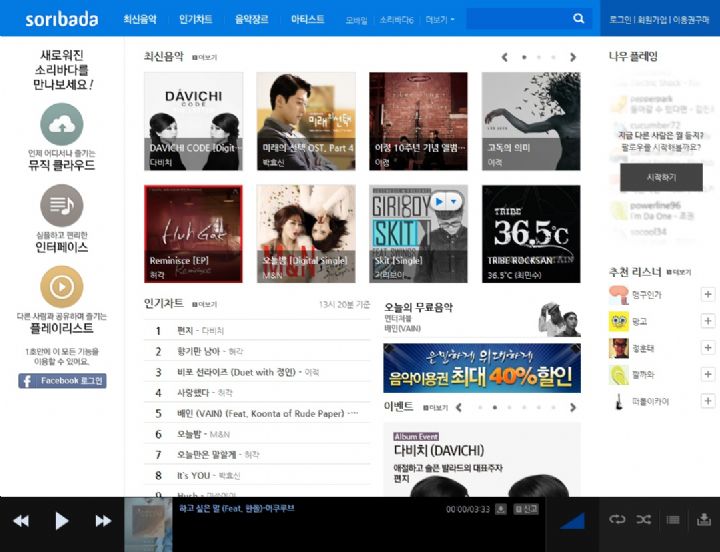Click the search magnifier icon
Screen dimensions: 720x552
coord(579,18)
